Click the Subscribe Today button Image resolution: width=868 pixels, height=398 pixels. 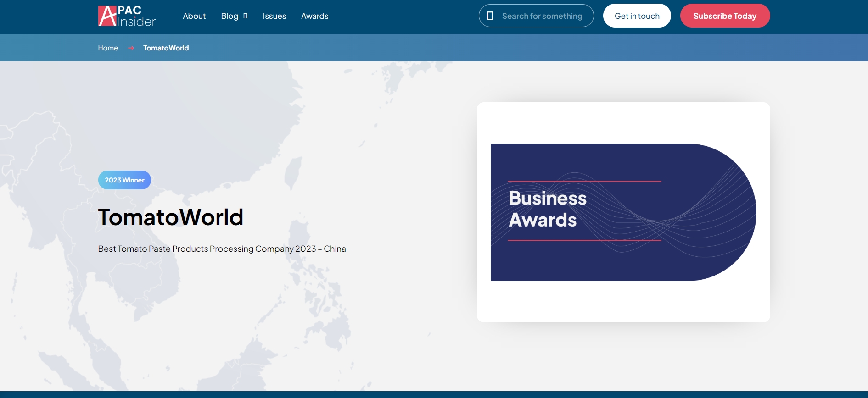click(x=725, y=16)
